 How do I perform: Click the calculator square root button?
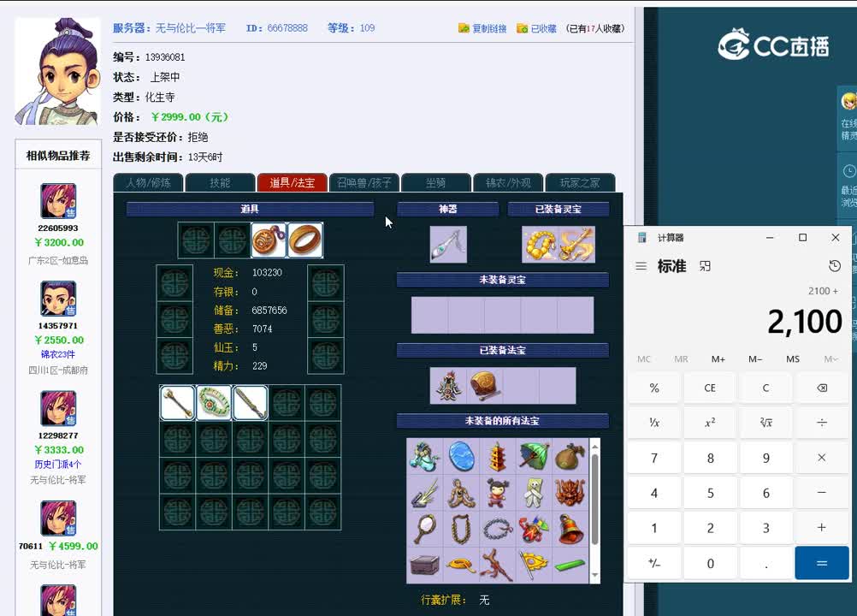click(765, 423)
